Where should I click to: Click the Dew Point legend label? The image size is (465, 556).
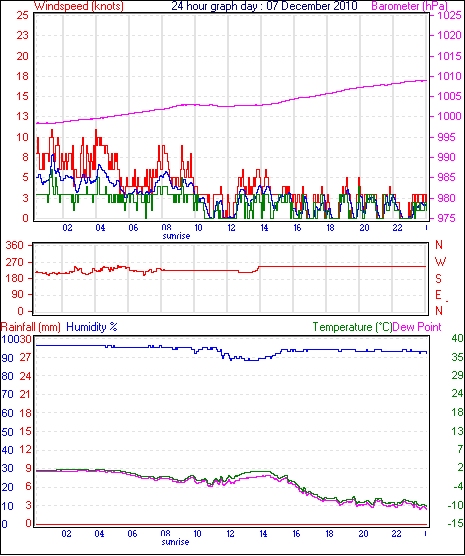417,327
